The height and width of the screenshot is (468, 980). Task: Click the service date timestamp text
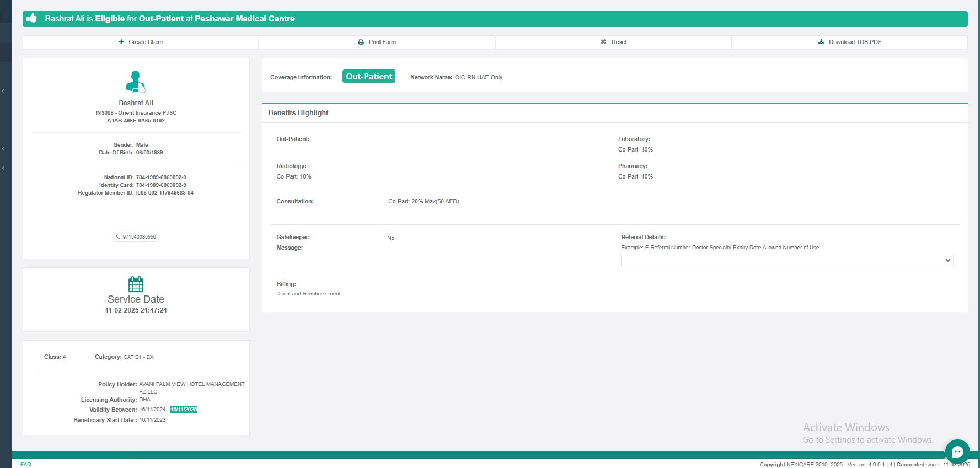click(x=136, y=310)
